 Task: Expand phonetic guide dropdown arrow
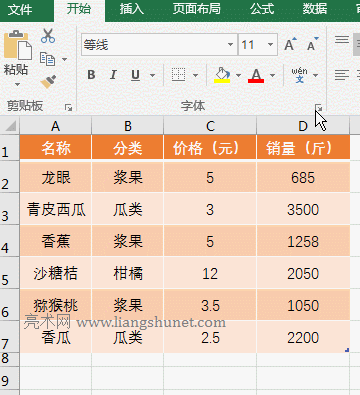click(x=315, y=75)
